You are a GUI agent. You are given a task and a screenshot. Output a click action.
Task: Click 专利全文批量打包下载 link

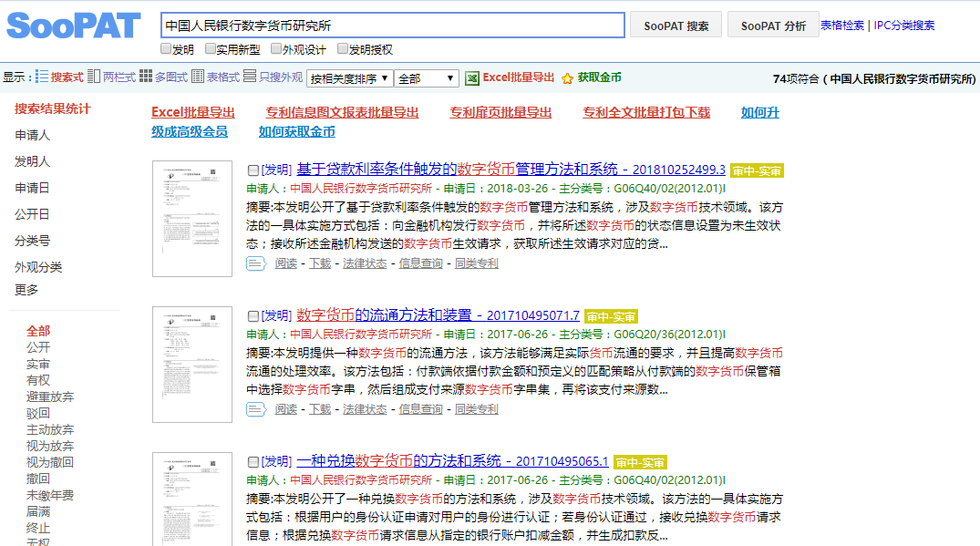646,112
